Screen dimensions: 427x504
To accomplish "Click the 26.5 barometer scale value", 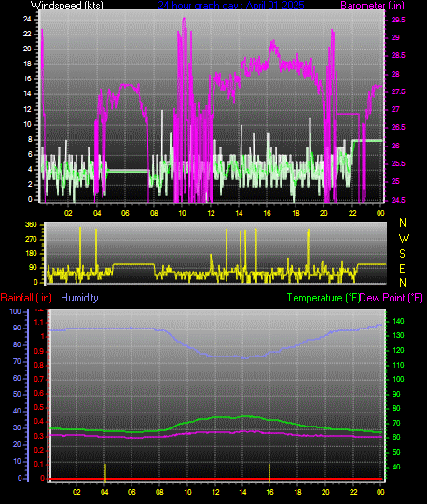I will click(x=398, y=128).
